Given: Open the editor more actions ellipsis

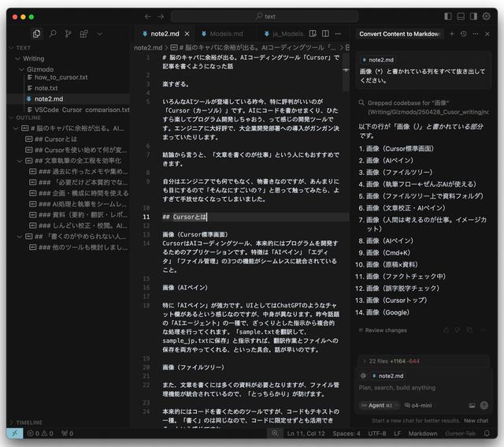Looking at the screenshot, I should [x=338, y=34].
